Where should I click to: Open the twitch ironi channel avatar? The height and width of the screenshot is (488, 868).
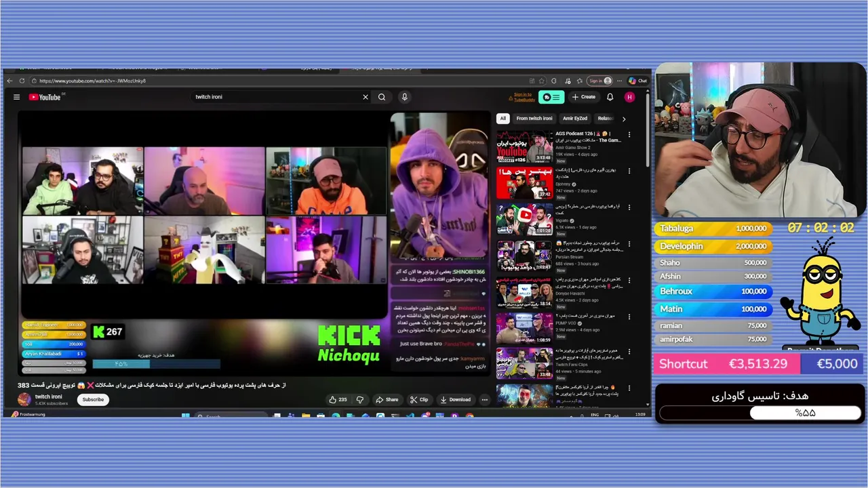click(x=24, y=399)
